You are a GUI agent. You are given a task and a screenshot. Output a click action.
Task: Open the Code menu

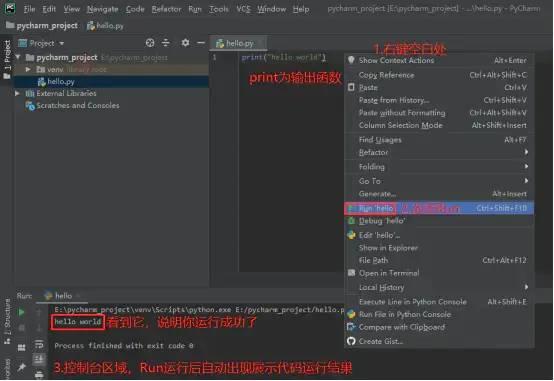click(135, 9)
